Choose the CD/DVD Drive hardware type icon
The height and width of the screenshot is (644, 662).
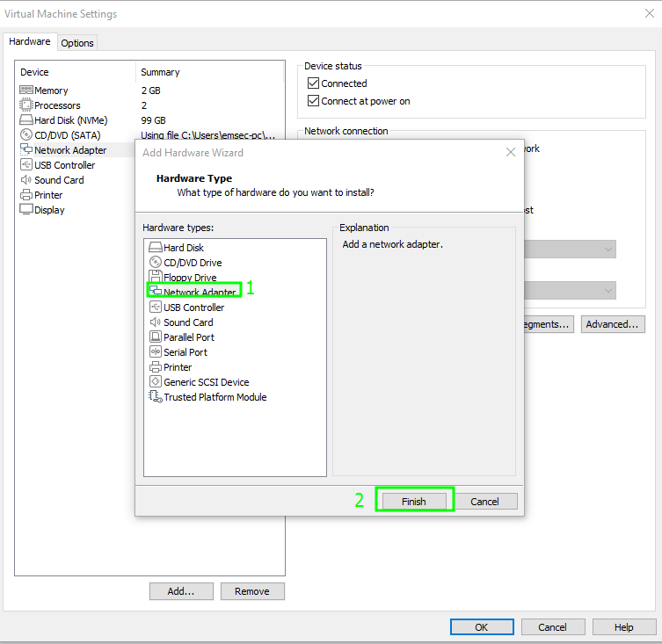point(156,263)
